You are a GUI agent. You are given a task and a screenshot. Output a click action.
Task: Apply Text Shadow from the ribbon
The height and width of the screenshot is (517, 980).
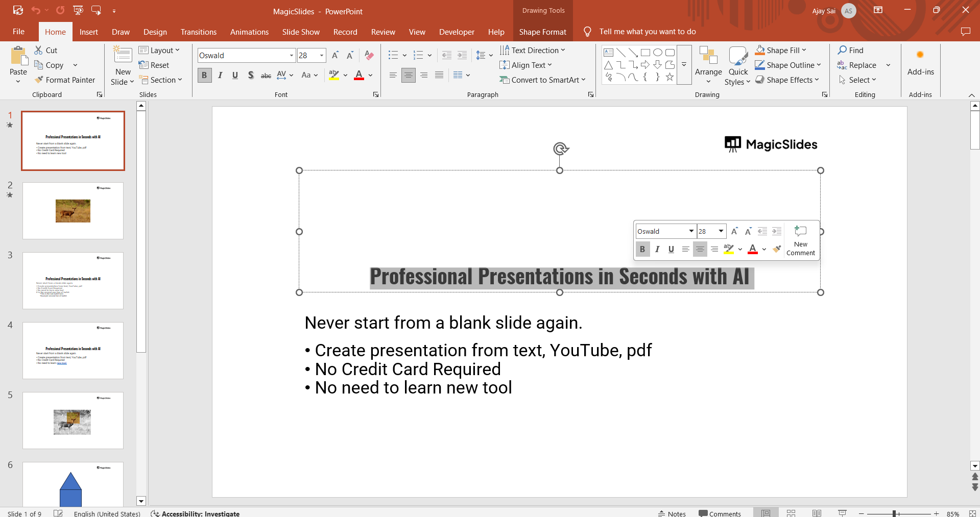[x=251, y=75]
